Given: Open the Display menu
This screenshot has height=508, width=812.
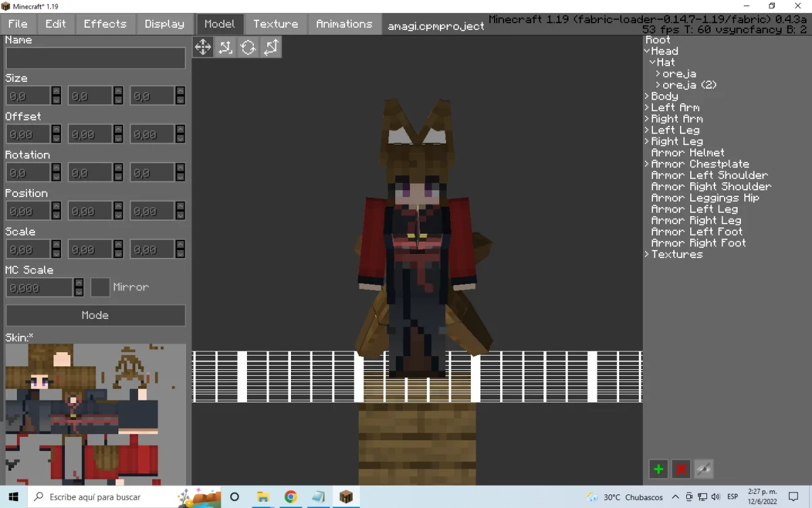Looking at the screenshot, I should point(164,24).
